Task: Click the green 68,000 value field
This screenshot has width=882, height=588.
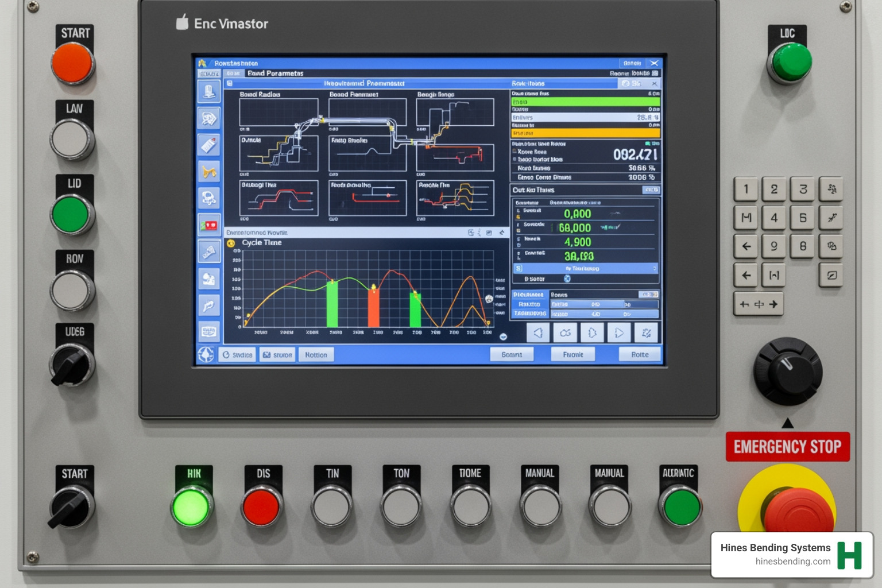Action: point(575,227)
